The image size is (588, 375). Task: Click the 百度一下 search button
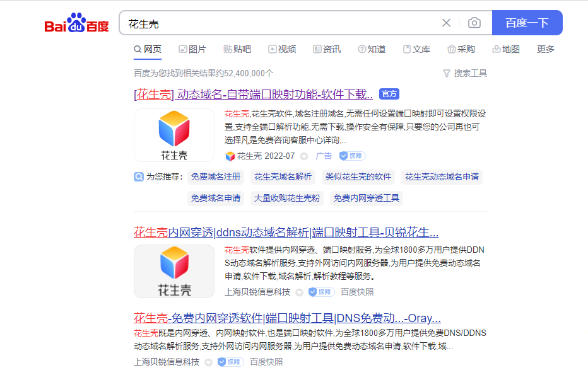527,23
